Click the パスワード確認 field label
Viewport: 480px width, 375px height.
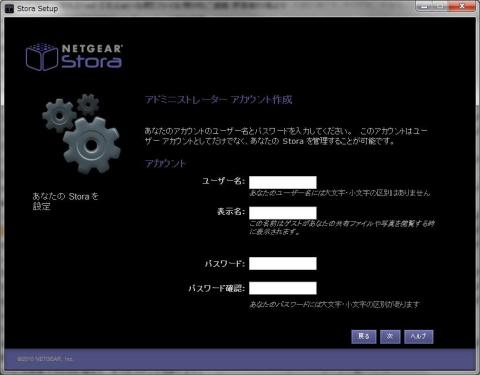tap(217, 288)
